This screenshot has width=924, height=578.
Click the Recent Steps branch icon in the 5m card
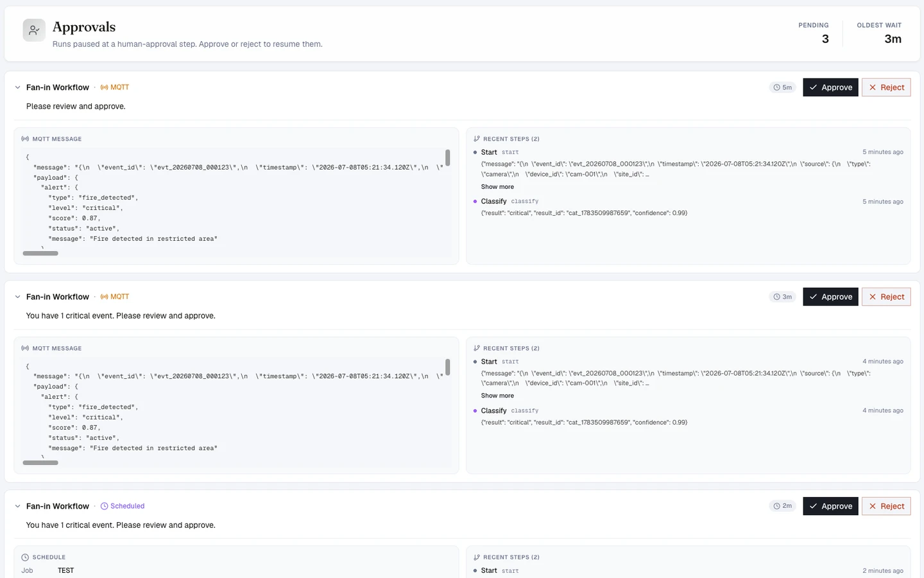[477, 139]
